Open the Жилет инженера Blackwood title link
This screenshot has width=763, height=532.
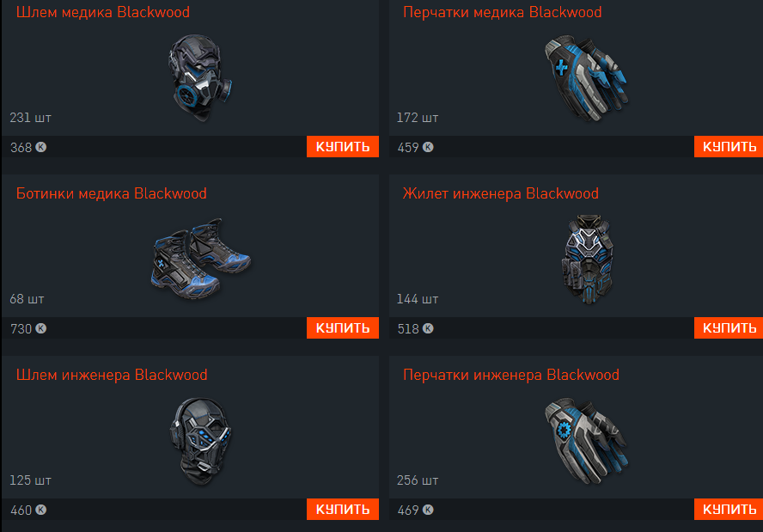tap(501, 193)
